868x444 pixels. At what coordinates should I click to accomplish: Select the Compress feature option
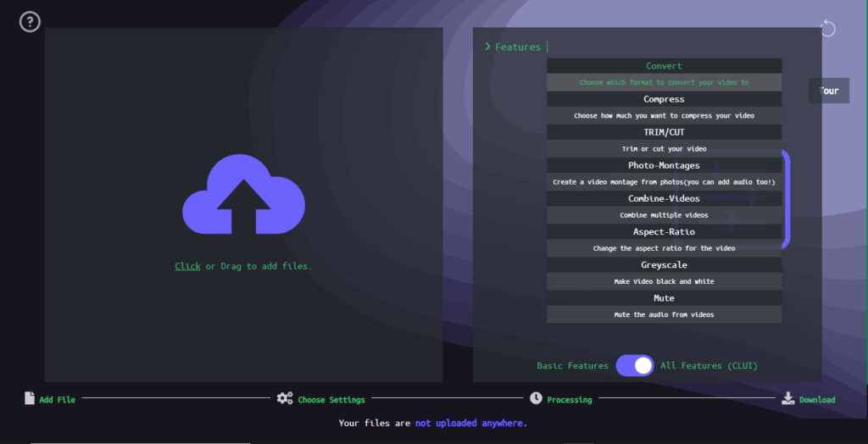665,99
